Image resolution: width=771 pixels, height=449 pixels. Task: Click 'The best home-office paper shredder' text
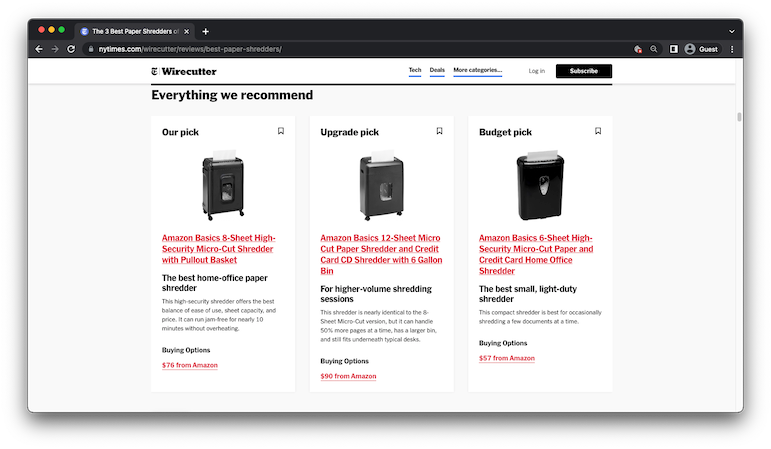(x=215, y=283)
